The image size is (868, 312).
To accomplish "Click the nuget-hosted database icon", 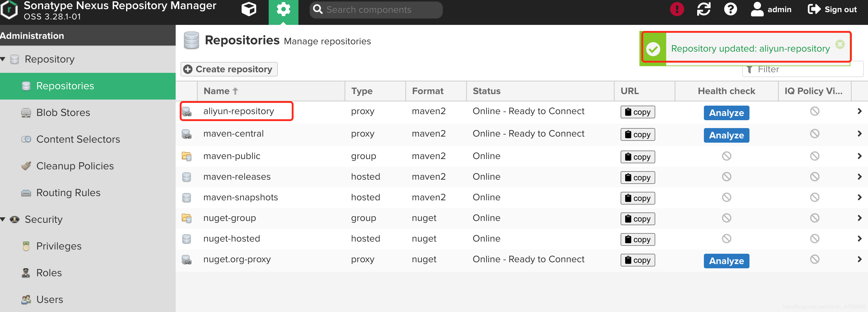I will tap(186, 239).
